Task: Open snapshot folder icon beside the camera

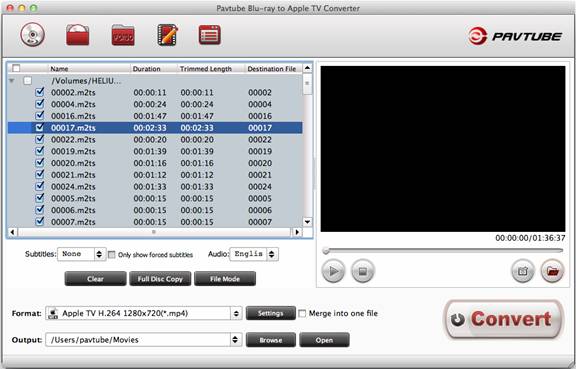Action: [552, 271]
